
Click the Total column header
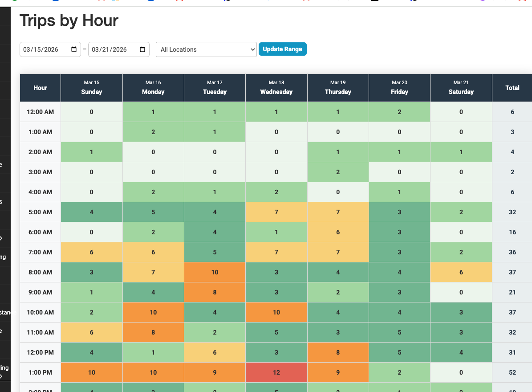pyautogui.click(x=512, y=88)
